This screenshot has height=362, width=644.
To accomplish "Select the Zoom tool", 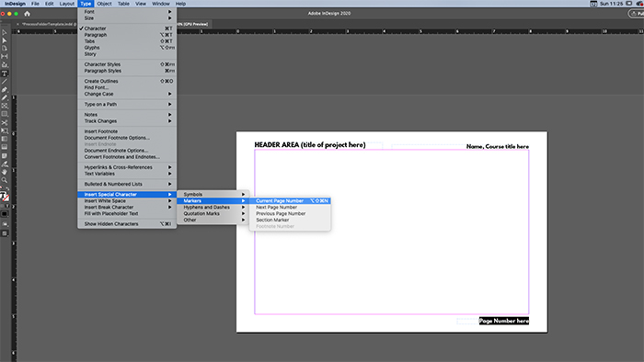I will (x=5, y=180).
